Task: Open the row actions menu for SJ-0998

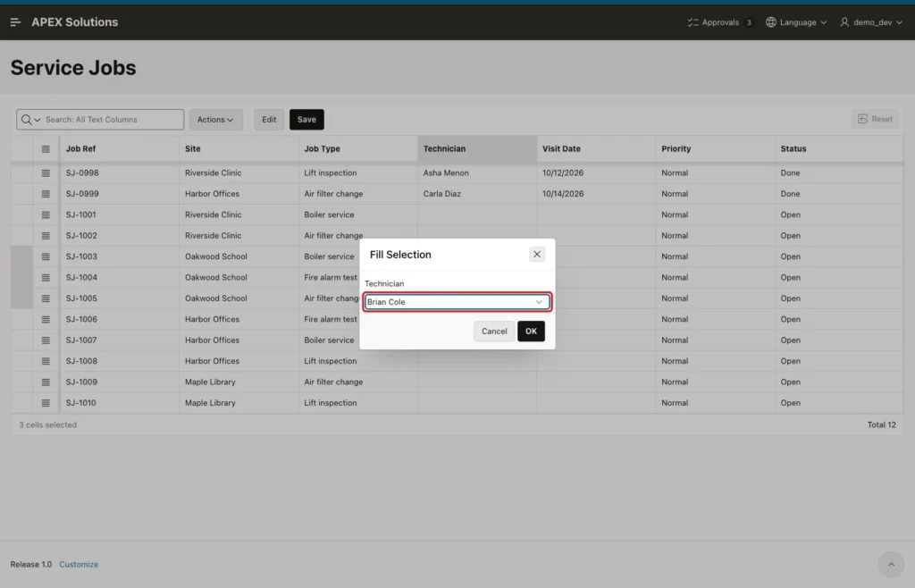Action: point(46,173)
